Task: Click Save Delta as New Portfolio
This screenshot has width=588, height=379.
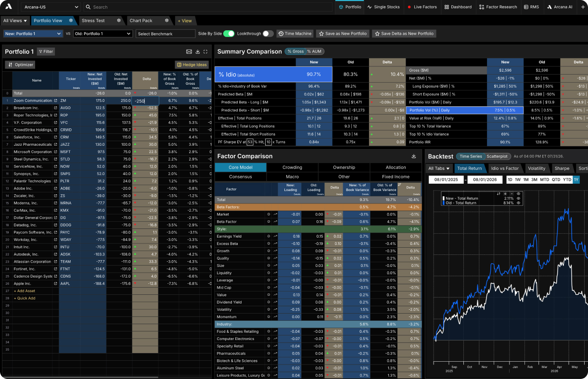Action: click(404, 34)
